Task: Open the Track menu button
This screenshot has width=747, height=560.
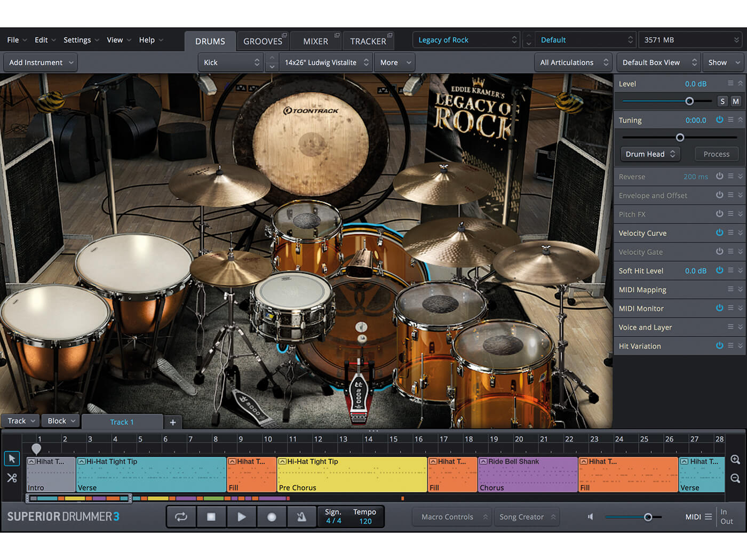Action: 21,421
